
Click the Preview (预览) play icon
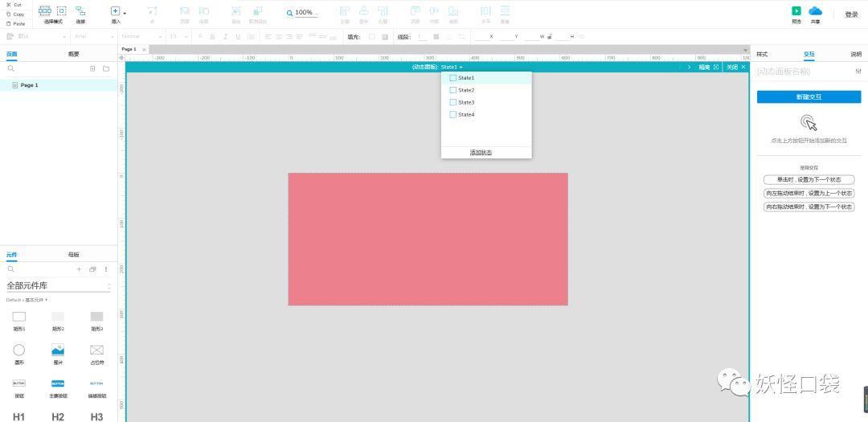point(796,11)
